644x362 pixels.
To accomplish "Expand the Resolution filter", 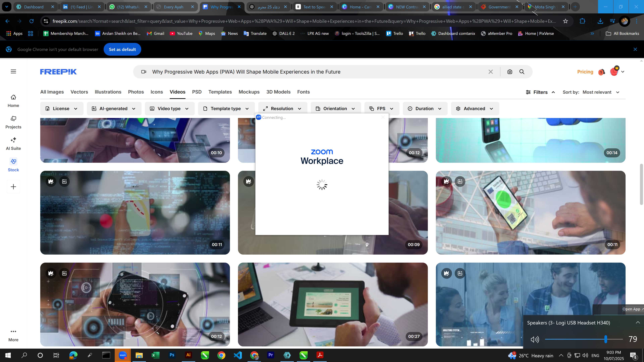I will point(282,109).
